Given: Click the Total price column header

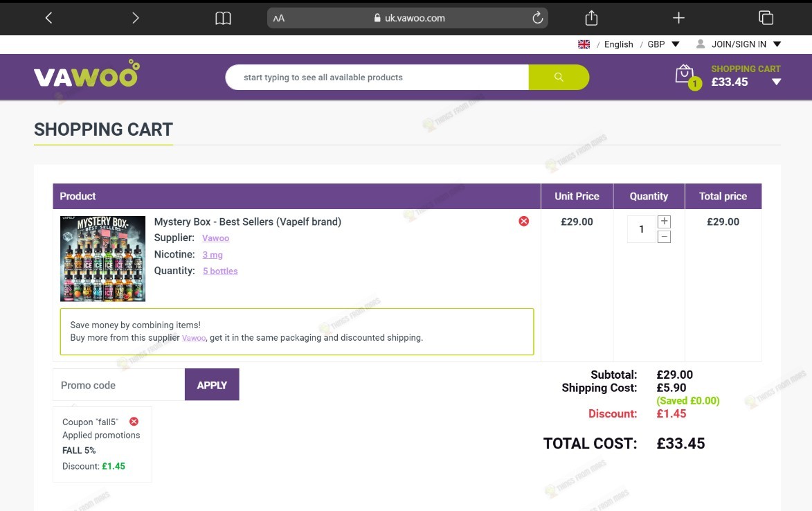Looking at the screenshot, I should coord(723,196).
